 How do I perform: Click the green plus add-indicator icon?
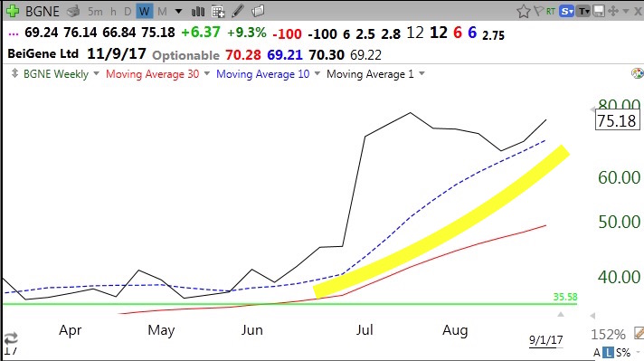coord(13,11)
